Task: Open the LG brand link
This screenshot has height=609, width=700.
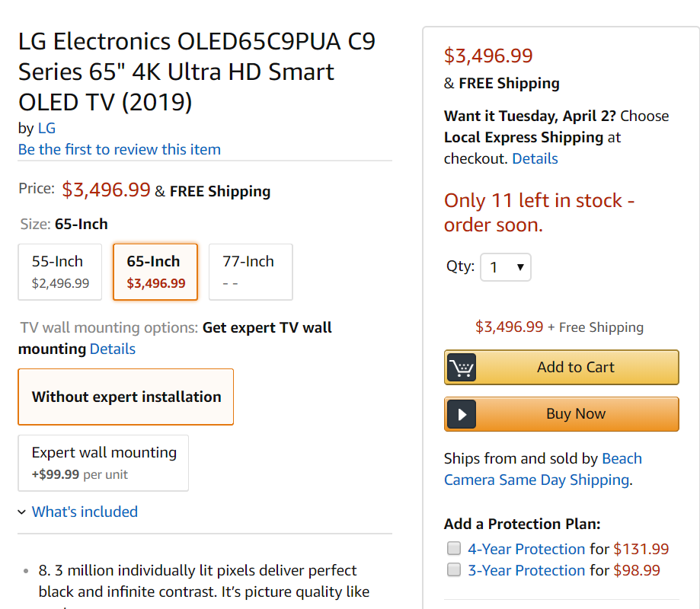Action: (x=46, y=128)
